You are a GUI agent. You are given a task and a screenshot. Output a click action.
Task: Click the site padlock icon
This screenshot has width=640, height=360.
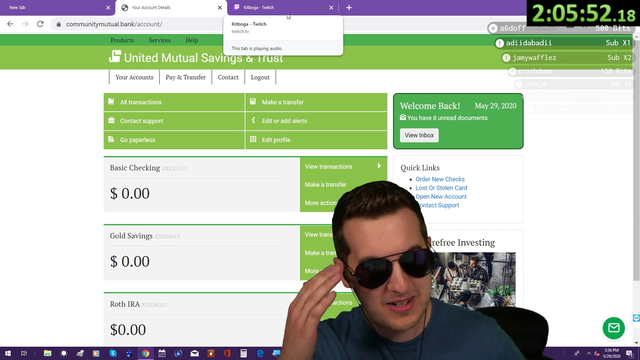click(58, 24)
